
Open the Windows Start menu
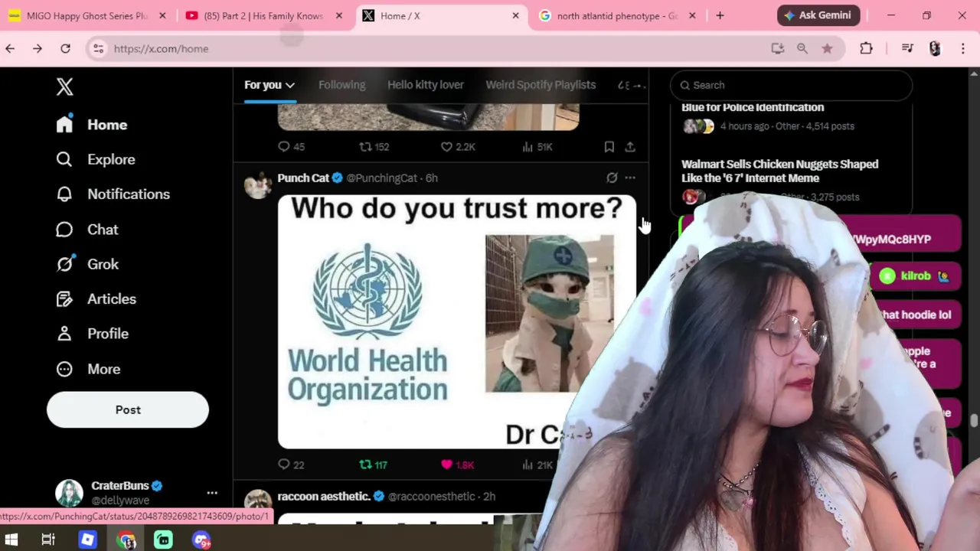click(11, 540)
